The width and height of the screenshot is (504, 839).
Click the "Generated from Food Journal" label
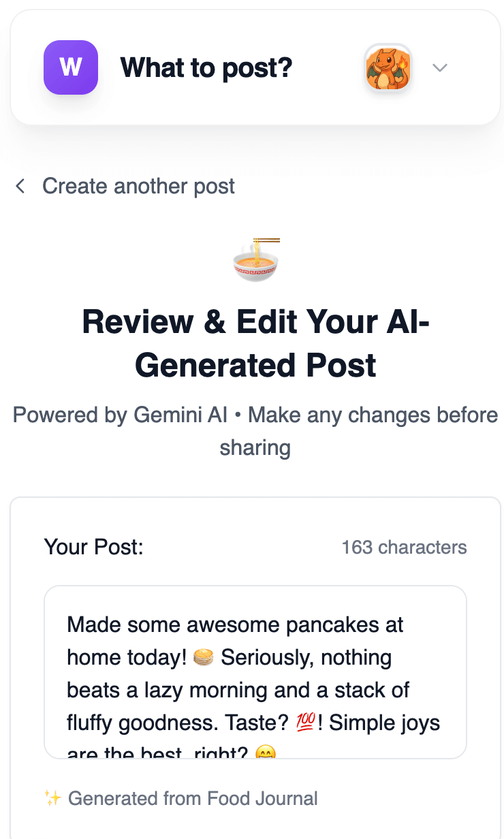coord(193,798)
